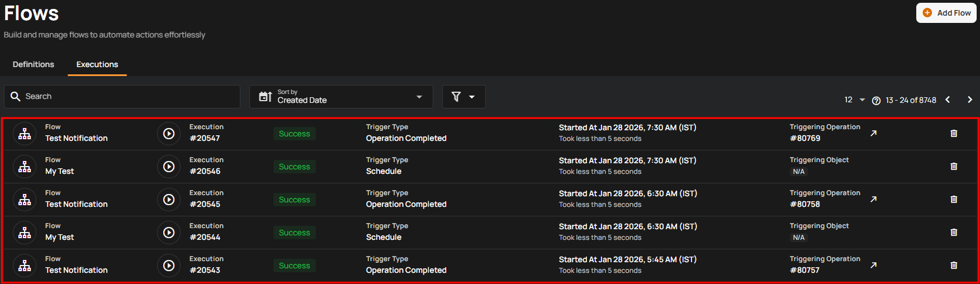Viewport: 980px width, 284px height.
Task: Open the page size 12 dropdown
Action: click(x=854, y=100)
